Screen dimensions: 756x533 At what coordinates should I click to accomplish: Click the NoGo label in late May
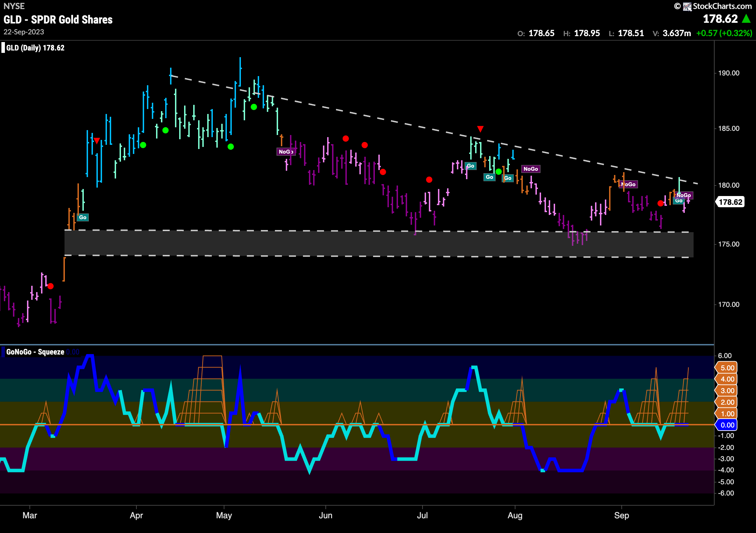coord(286,151)
